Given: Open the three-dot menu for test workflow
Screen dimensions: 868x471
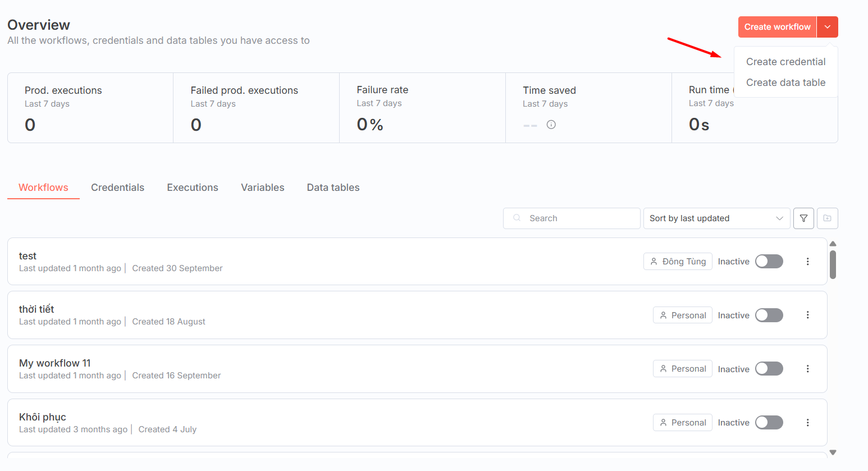Looking at the screenshot, I should click(807, 262).
